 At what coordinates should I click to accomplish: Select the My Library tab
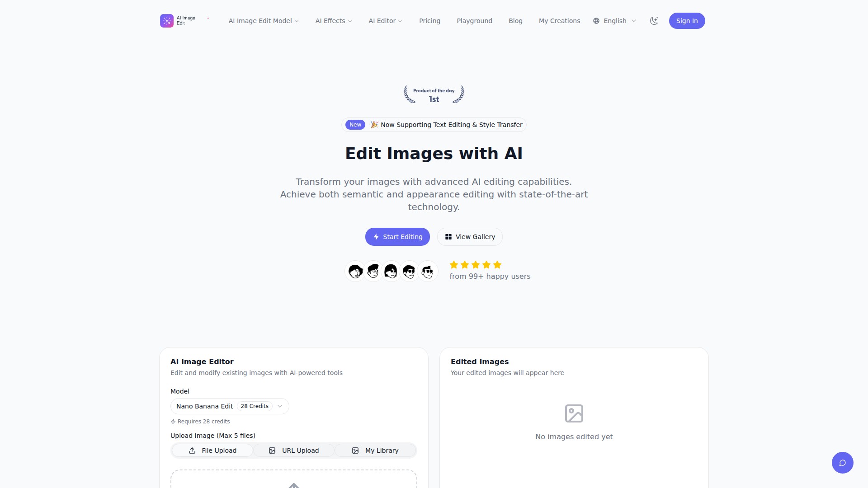pos(375,450)
